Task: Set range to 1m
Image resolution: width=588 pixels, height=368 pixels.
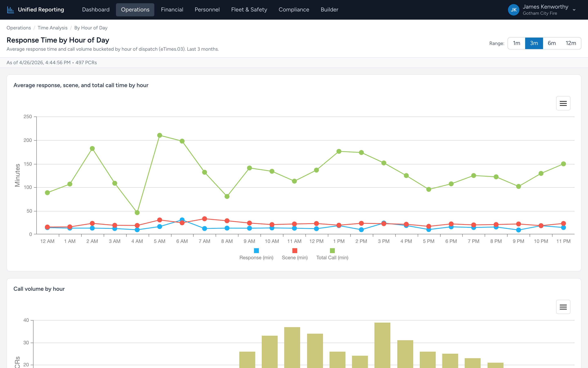Action: (516, 43)
